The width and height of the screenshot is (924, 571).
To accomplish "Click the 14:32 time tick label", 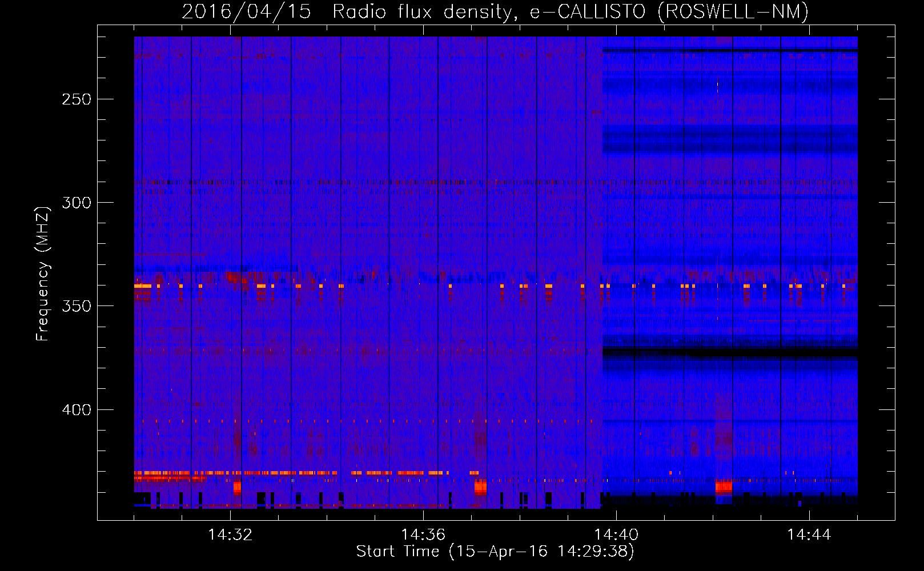I will point(230,535).
